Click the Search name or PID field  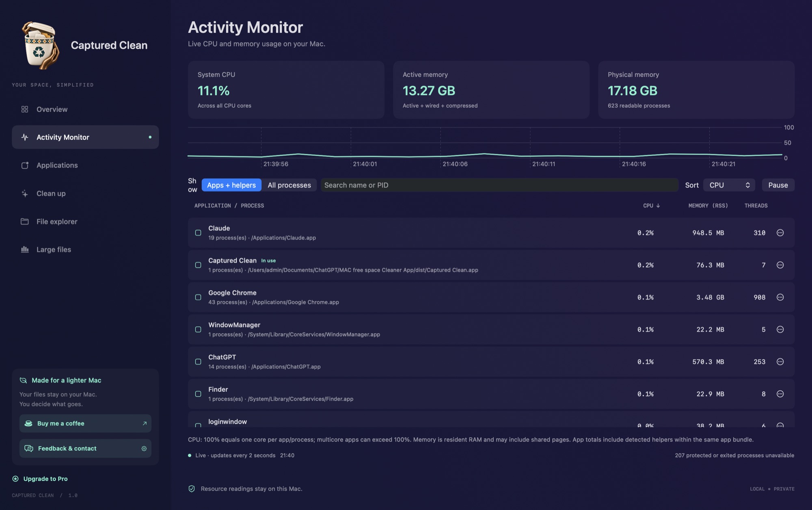pyautogui.click(x=499, y=185)
